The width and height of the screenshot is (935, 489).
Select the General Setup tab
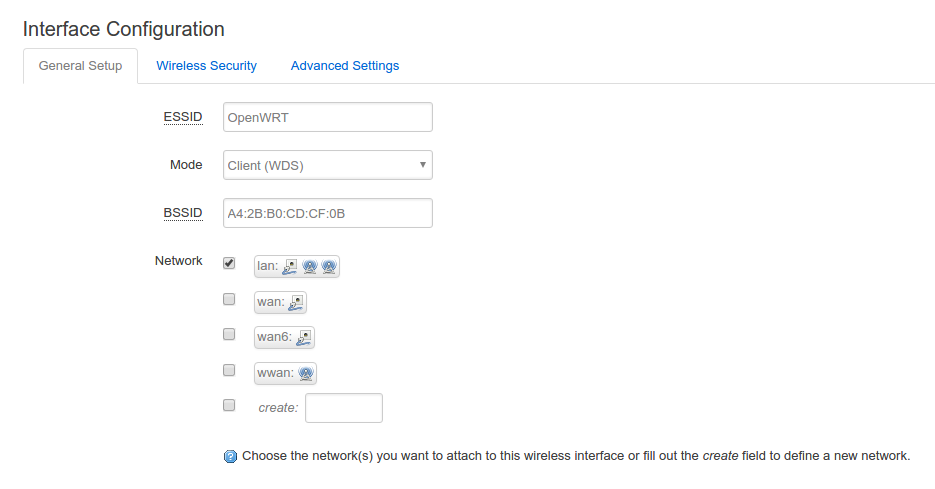click(80, 66)
